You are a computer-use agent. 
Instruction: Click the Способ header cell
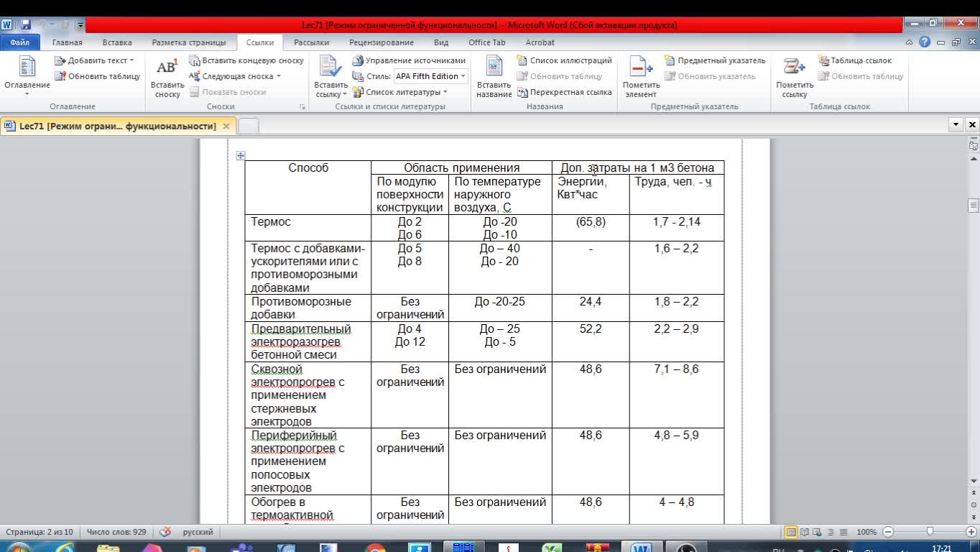pos(308,188)
